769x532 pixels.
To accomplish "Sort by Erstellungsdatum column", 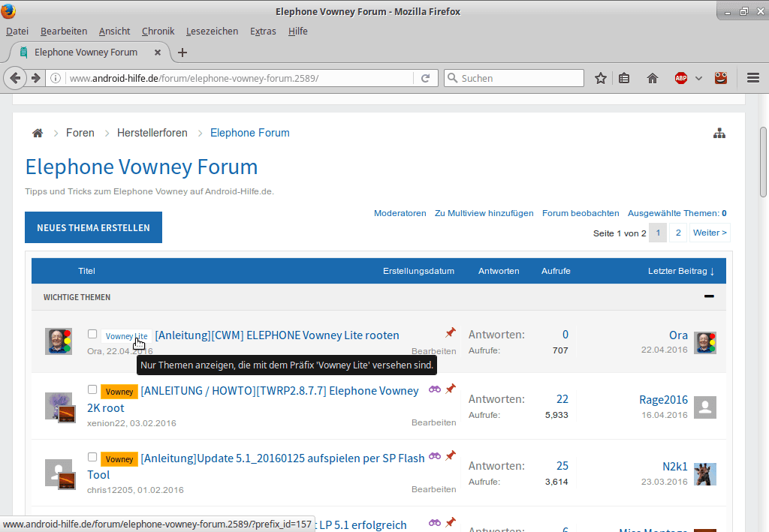I will tap(418, 271).
